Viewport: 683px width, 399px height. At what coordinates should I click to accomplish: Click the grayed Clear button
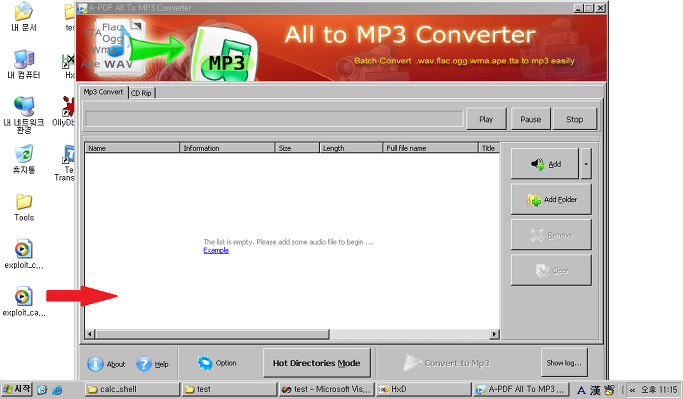[551, 271]
